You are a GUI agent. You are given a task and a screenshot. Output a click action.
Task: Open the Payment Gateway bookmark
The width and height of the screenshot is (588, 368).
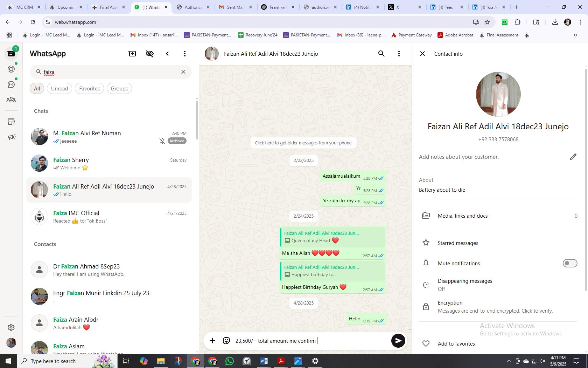411,35
